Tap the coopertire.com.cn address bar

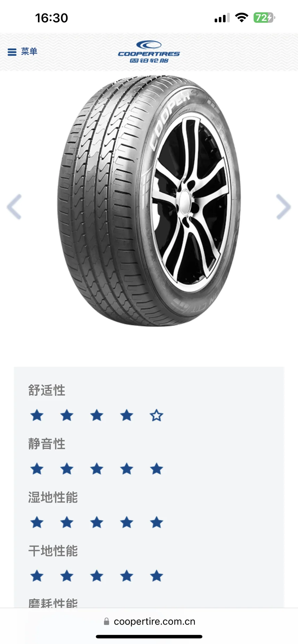[x=149, y=621]
